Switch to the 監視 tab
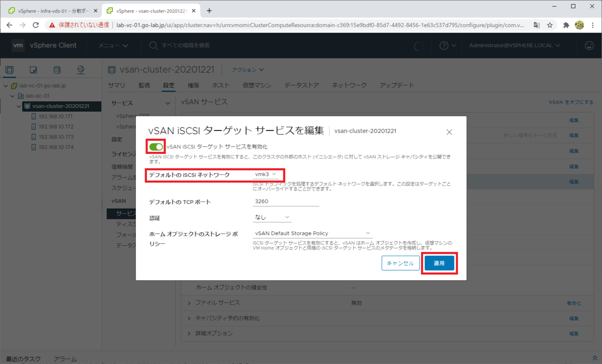Image resolution: width=602 pixels, height=364 pixels. pos(144,85)
